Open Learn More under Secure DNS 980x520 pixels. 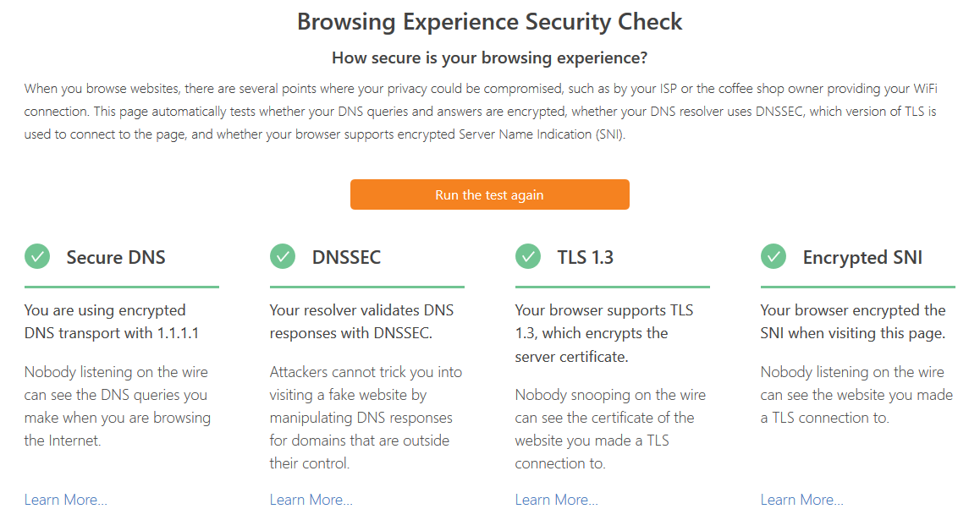(66, 500)
